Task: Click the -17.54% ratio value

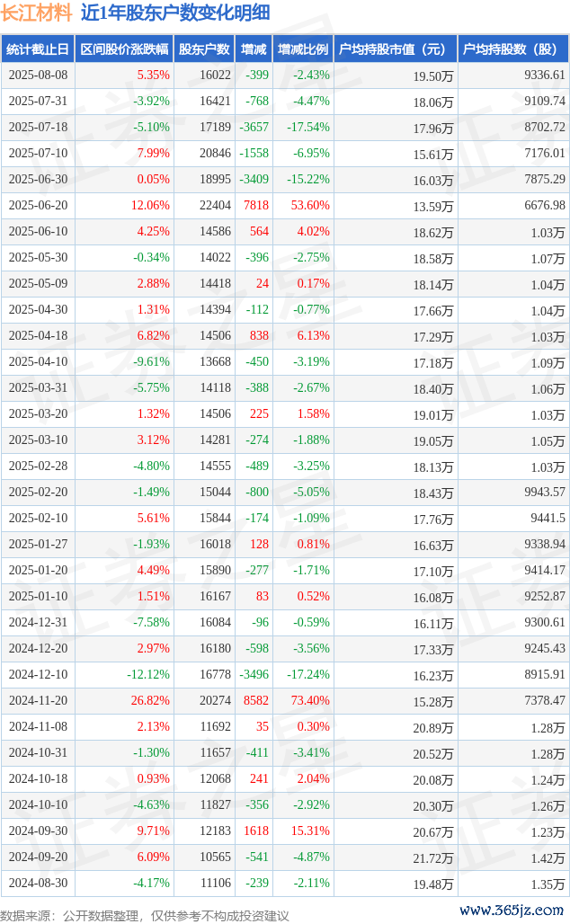Action: point(308,128)
